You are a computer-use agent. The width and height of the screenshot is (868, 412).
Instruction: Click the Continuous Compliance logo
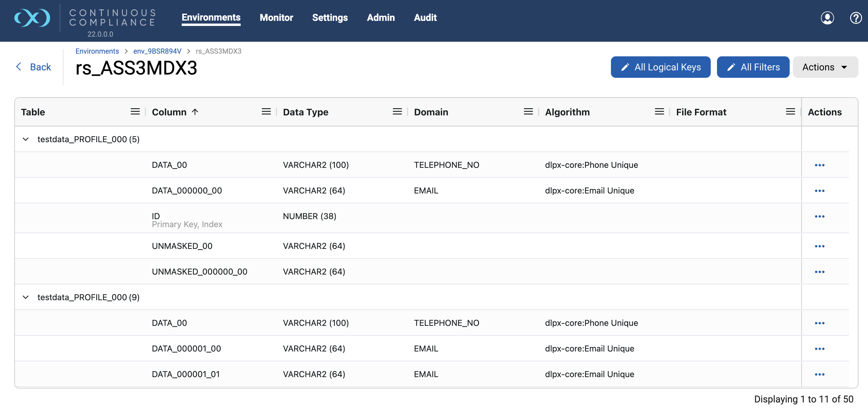coord(32,18)
